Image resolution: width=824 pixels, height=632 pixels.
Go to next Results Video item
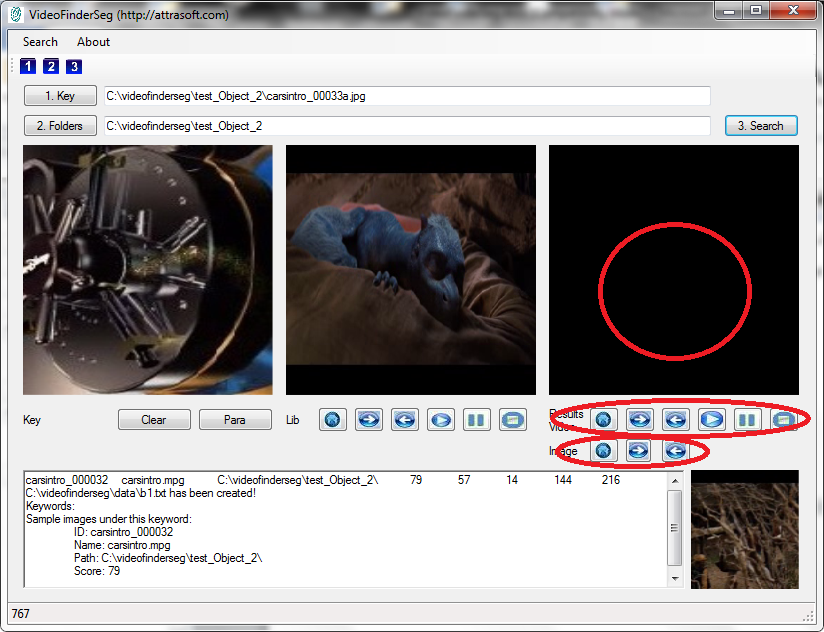point(640,419)
